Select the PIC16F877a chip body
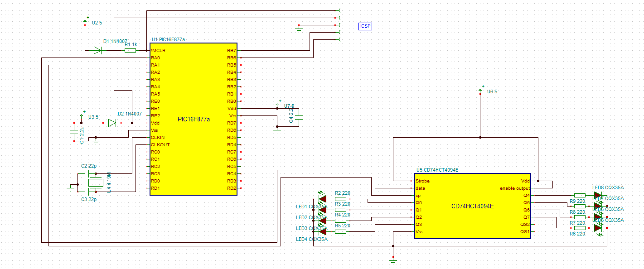 pyautogui.click(x=194, y=120)
